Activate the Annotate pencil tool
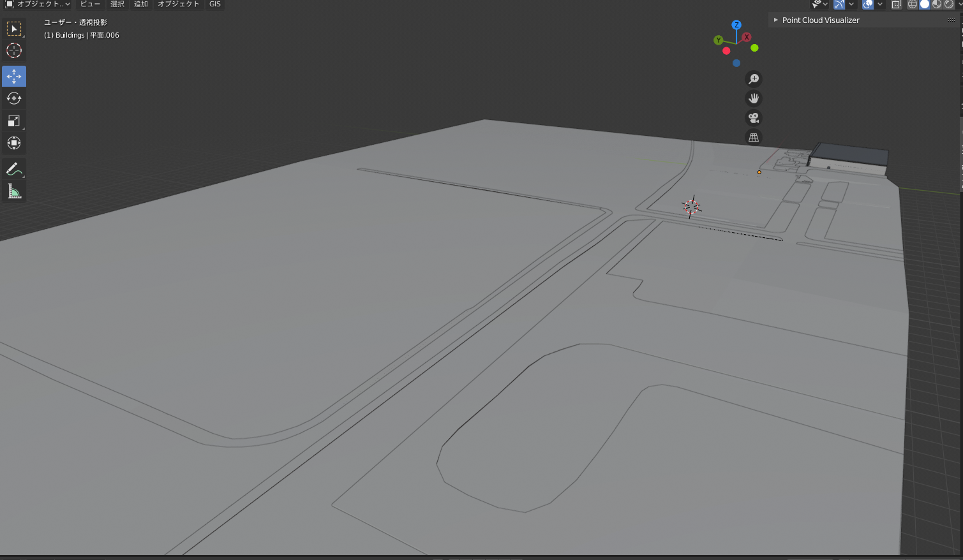The width and height of the screenshot is (963, 560). (14, 170)
